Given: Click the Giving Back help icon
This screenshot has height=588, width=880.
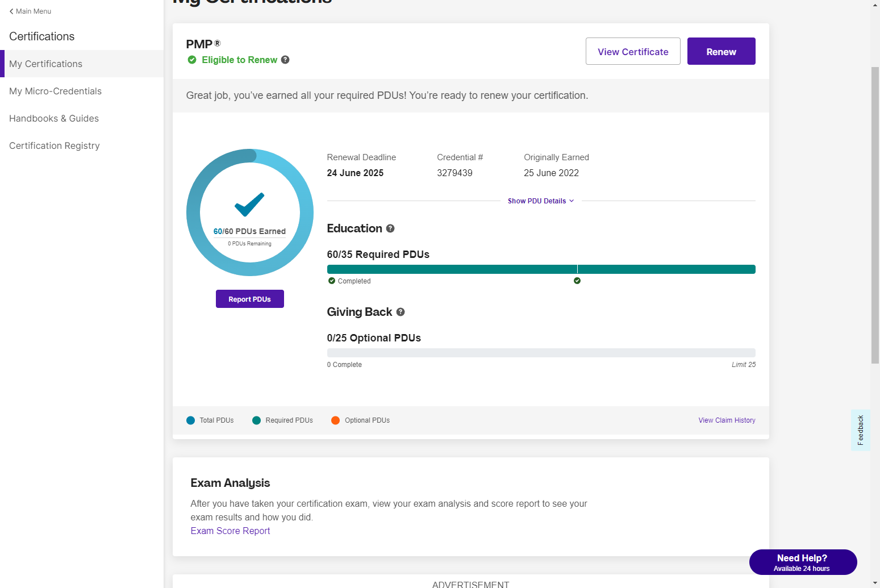Looking at the screenshot, I should [401, 312].
